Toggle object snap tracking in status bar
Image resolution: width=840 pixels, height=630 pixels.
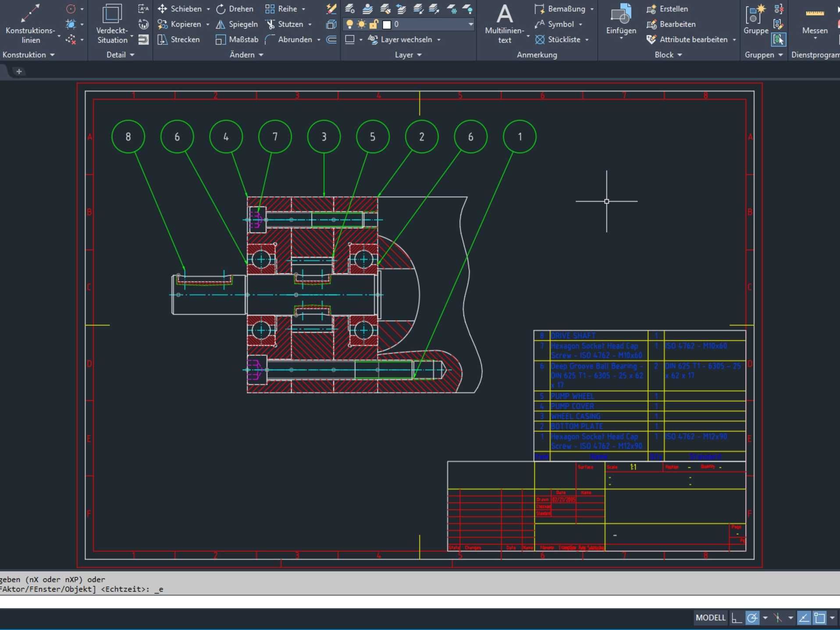[804, 618]
